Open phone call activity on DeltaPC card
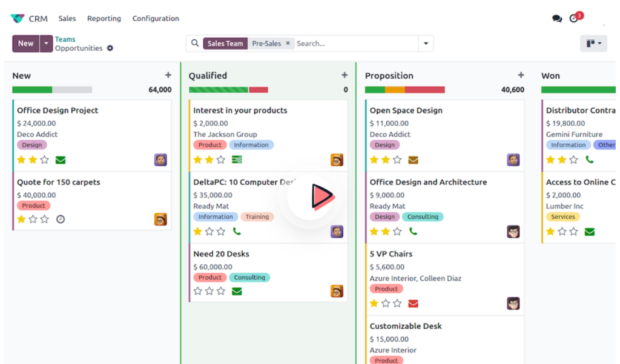The image size is (620, 364). [x=237, y=232]
